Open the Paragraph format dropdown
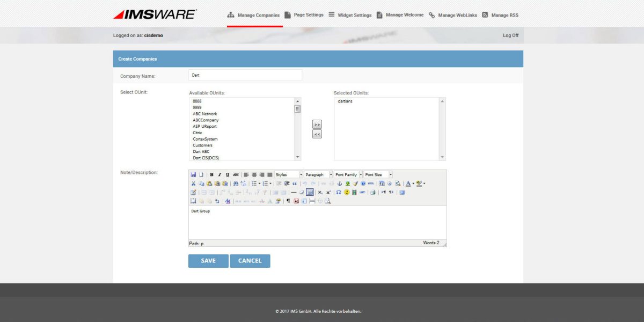The height and width of the screenshot is (322, 644). 317,174
